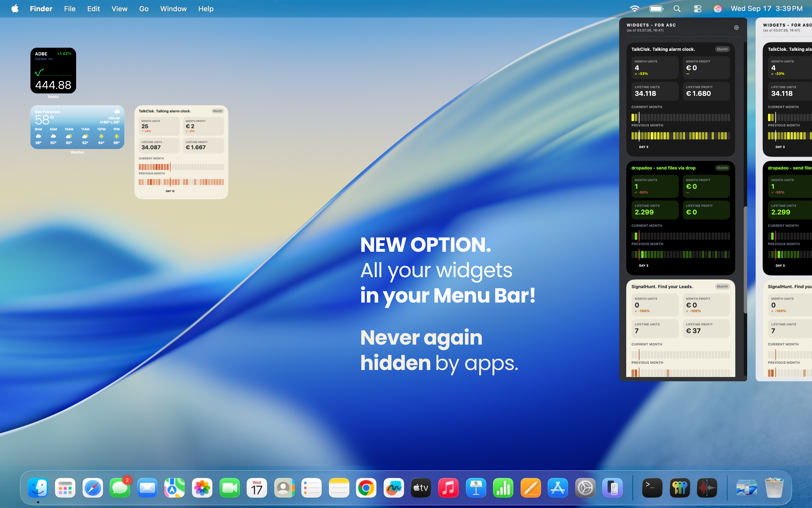Open the View menu

(x=120, y=9)
